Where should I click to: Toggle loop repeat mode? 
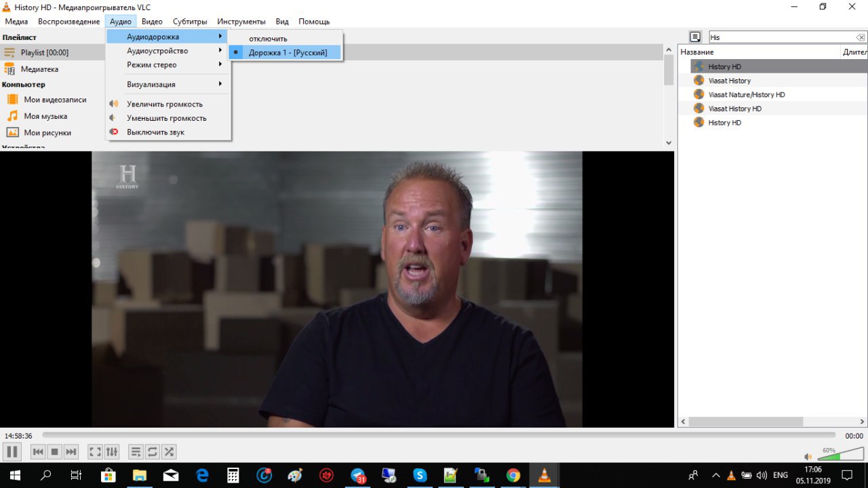tap(153, 451)
